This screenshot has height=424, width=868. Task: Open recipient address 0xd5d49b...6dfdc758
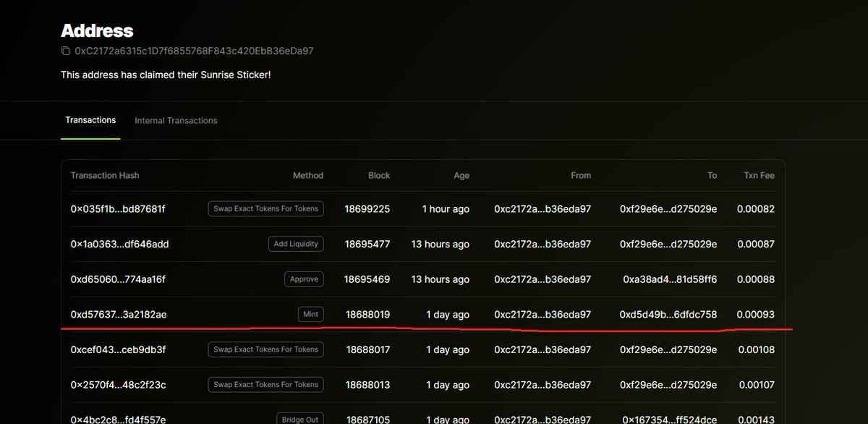click(x=668, y=315)
